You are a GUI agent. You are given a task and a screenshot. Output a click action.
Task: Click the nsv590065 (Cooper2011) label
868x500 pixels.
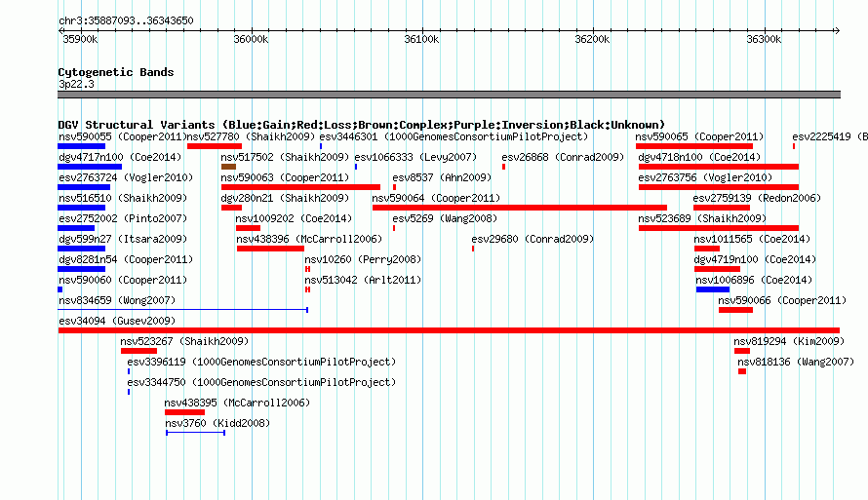(x=699, y=136)
